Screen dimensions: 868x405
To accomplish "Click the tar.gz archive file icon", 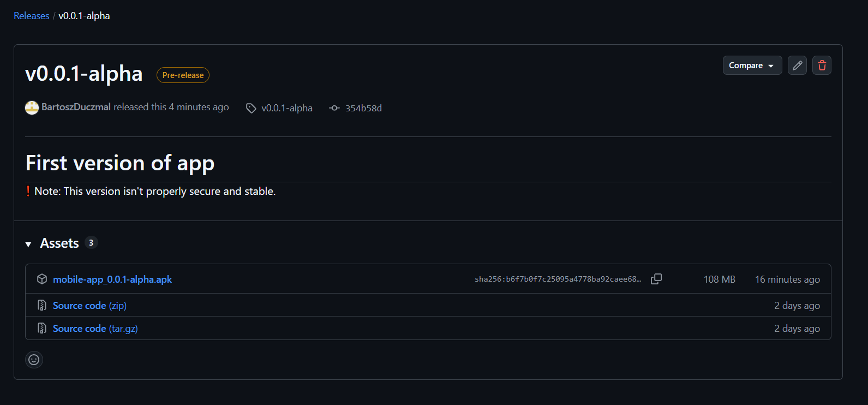I will point(42,328).
